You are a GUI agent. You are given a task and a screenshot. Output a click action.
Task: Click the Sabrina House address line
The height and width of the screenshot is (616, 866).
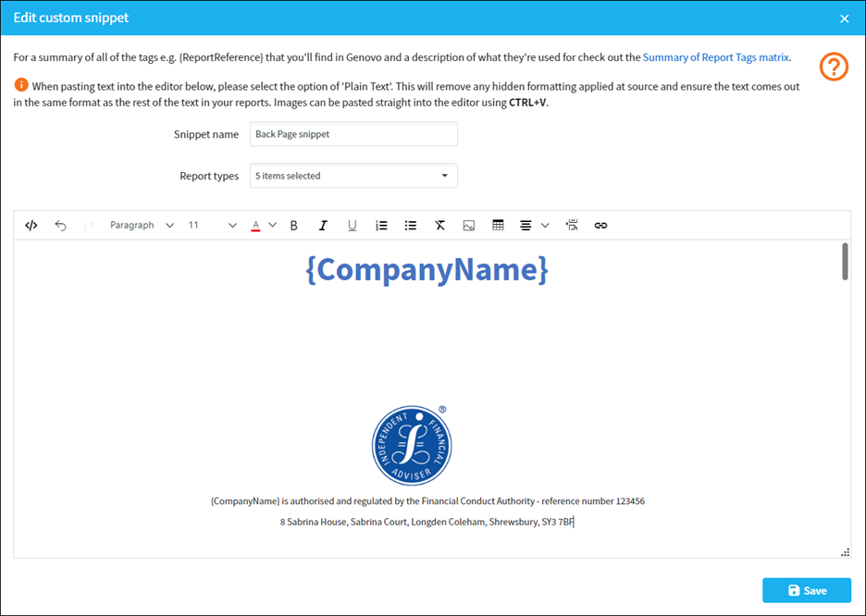[x=427, y=522]
